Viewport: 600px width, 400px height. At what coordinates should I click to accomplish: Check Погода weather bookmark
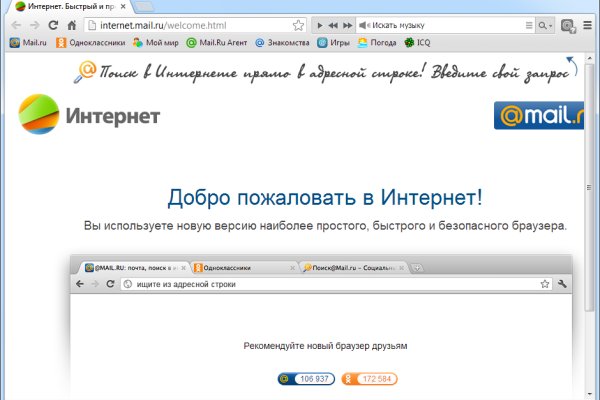[x=377, y=43]
